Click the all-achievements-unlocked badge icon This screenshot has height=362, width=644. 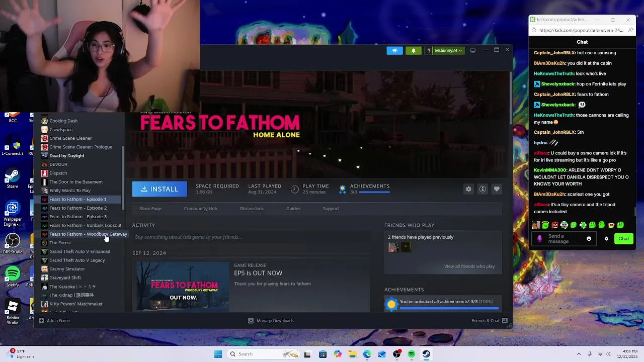(391, 304)
